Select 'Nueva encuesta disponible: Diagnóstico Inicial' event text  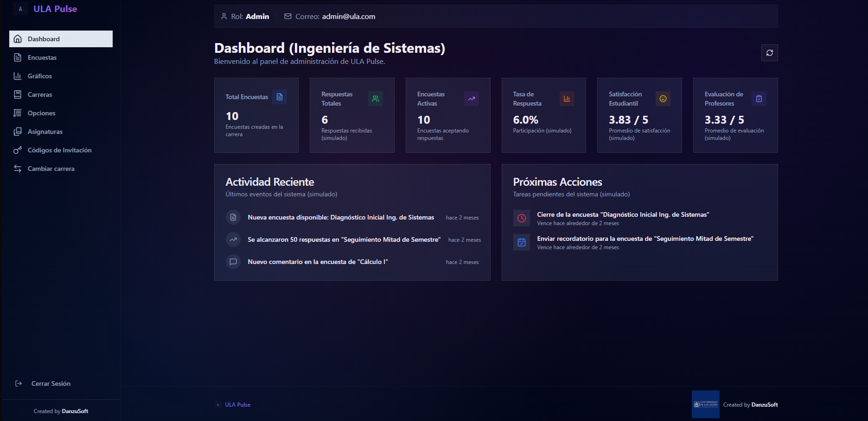click(x=341, y=217)
